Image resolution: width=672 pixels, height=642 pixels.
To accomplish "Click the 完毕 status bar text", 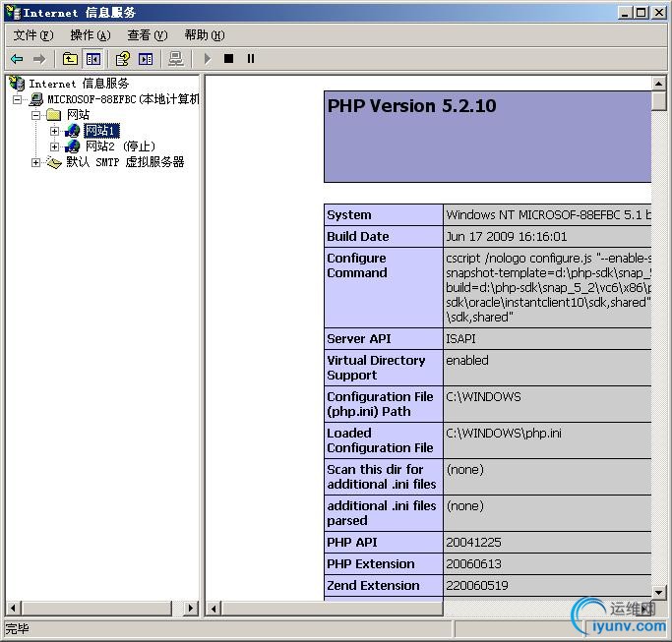I will pyautogui.click(x=17, y=628).
